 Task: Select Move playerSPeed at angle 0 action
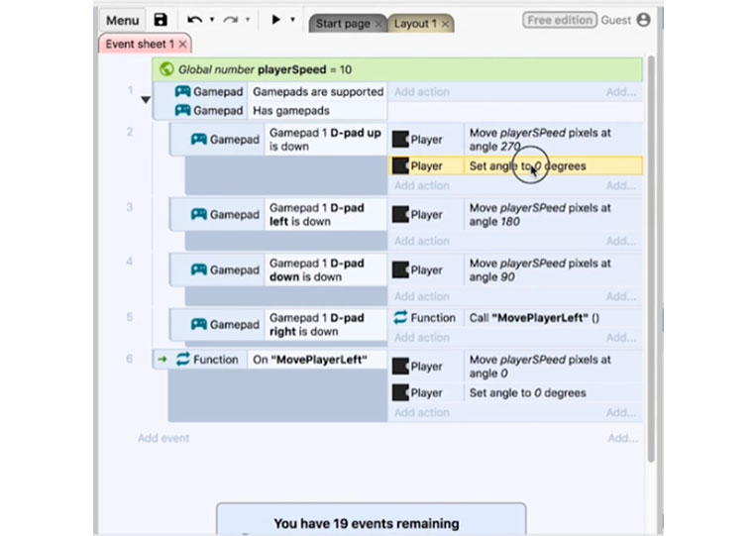[553, 367]
